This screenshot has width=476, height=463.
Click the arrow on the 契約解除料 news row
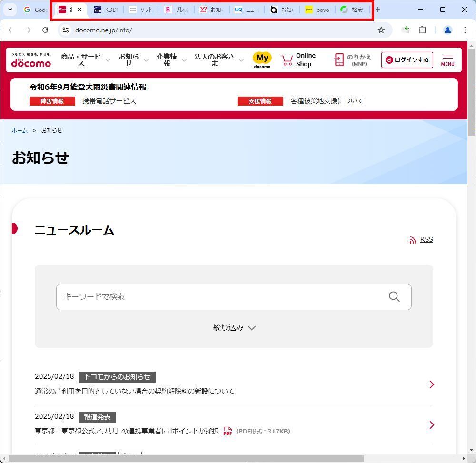(x=432, y=384)
